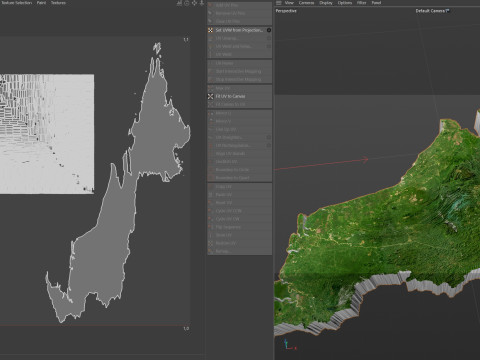The image size is (480, 360).
Task: Open the Textures menu in texture view
Action: 58,3
